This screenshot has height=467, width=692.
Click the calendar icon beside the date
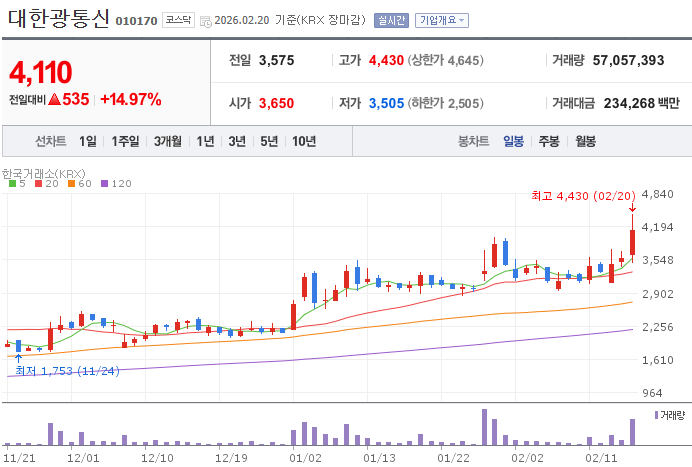click(206, 21)
